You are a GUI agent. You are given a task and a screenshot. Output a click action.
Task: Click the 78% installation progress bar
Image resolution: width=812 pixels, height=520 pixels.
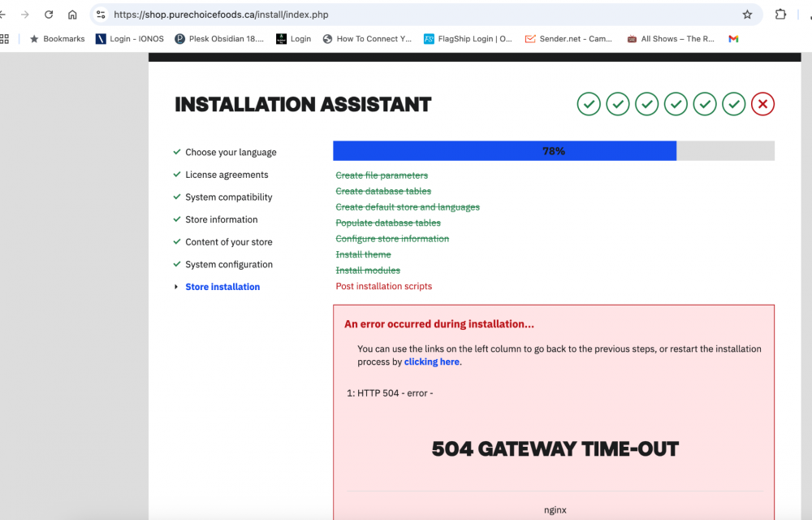554,150
